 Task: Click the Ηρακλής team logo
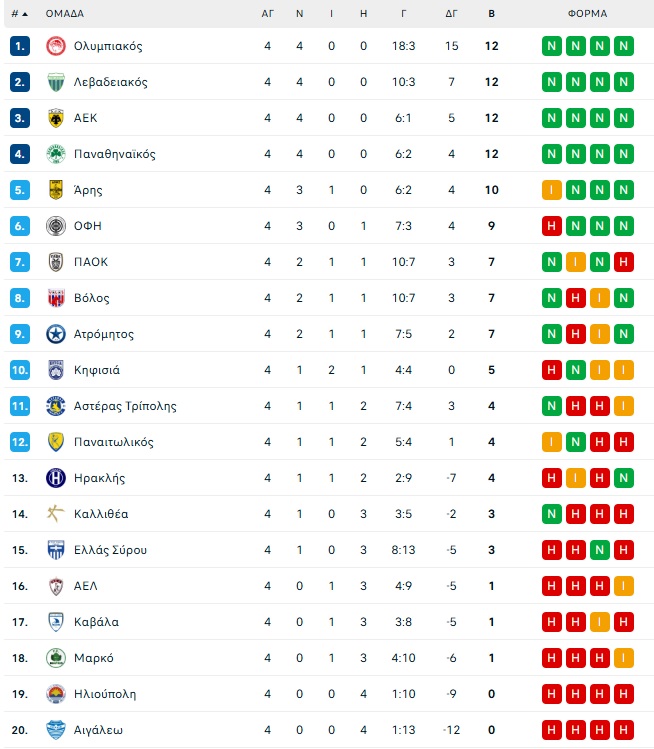(x=56, y=478)
